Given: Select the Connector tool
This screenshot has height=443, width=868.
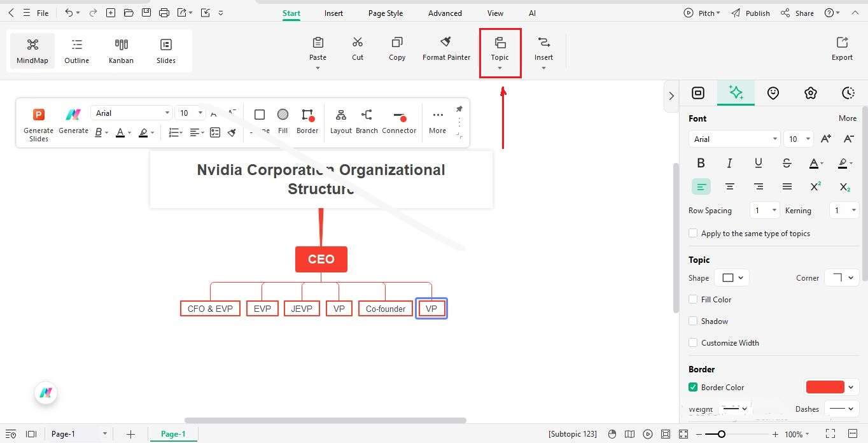Looking at the screenshot, I should tap(399, 121).
